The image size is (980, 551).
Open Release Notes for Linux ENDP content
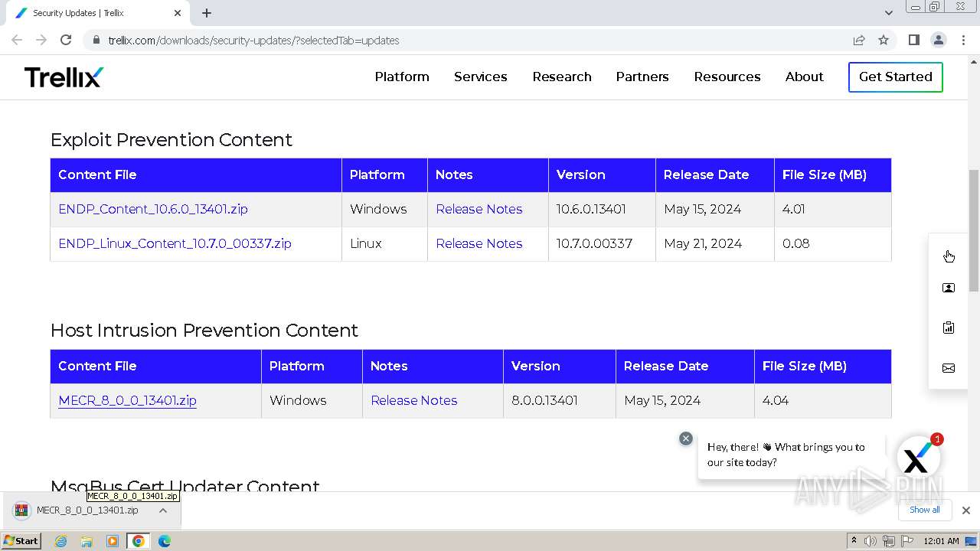[479, 243]
